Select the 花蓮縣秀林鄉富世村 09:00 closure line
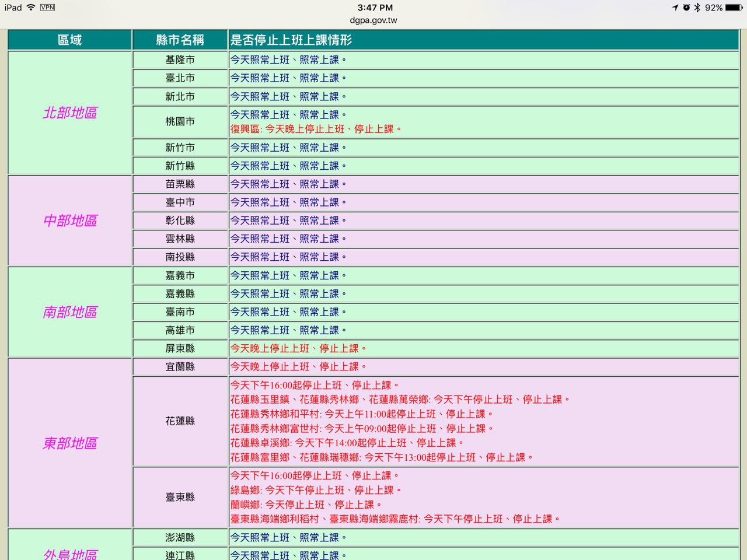Viewport: 747px width, 560px height. click(362, 429)
